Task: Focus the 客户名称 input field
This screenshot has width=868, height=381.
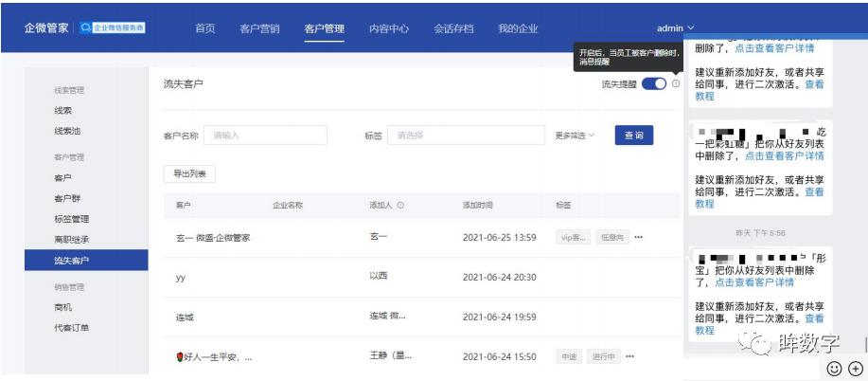Action: (265, 136)
